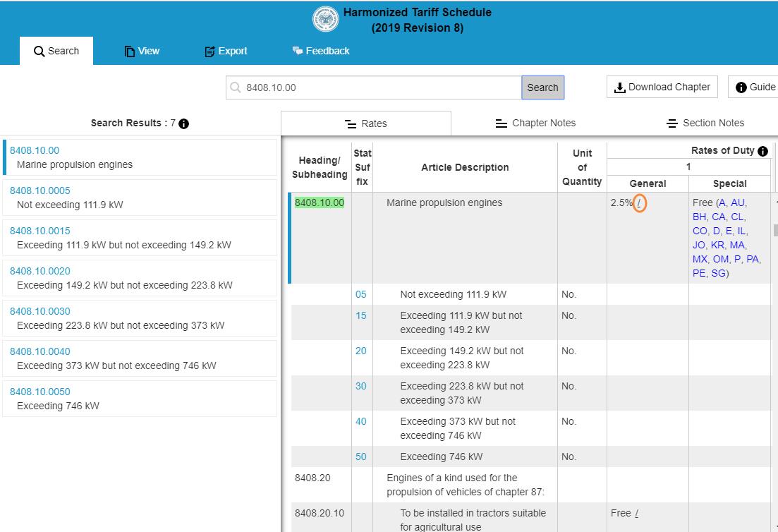
Task: Click the General column header
Action: click(x=648, y=183)
